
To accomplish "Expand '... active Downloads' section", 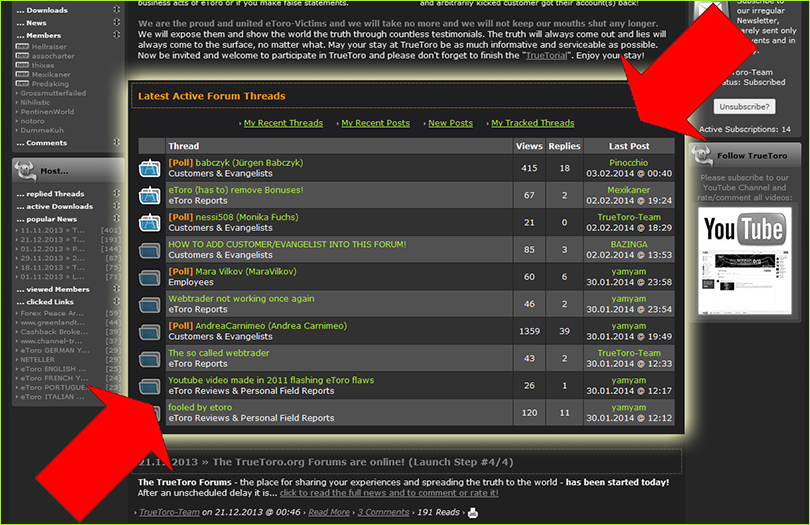I will pyautogui.click(x=117, y=206).
